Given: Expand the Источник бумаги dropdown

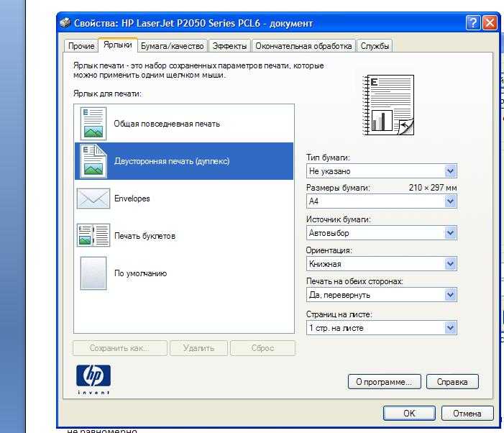Looking at the screenshot, I should 450,233.
